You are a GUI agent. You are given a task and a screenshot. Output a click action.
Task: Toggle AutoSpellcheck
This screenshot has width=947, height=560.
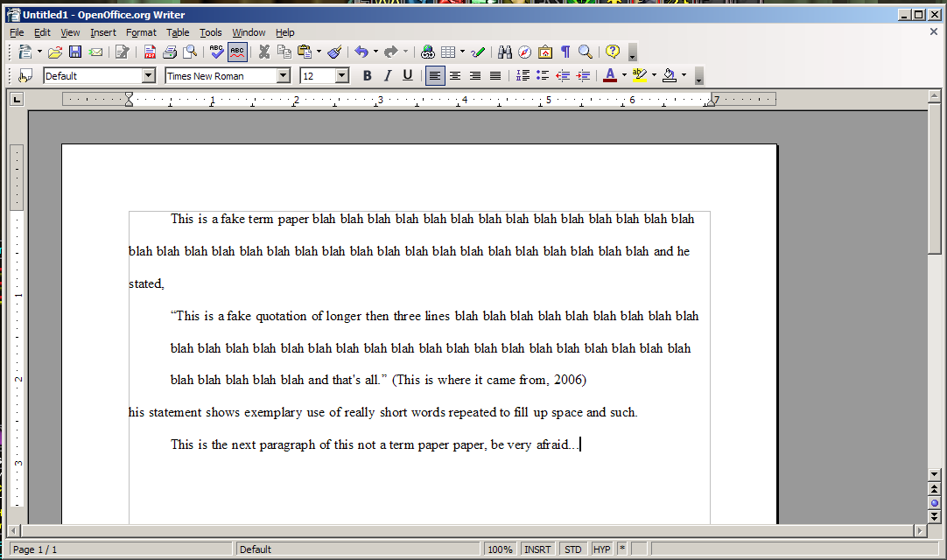(237, 52)
